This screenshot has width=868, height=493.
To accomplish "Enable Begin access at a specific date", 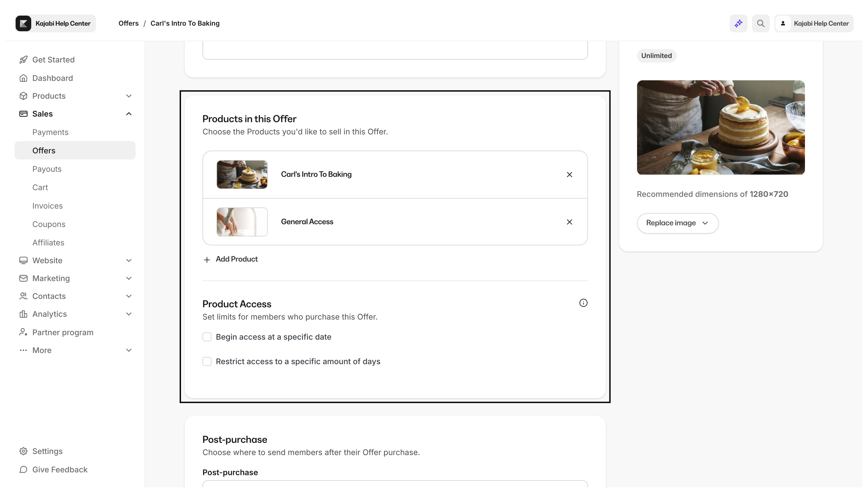I will [207, 337].
